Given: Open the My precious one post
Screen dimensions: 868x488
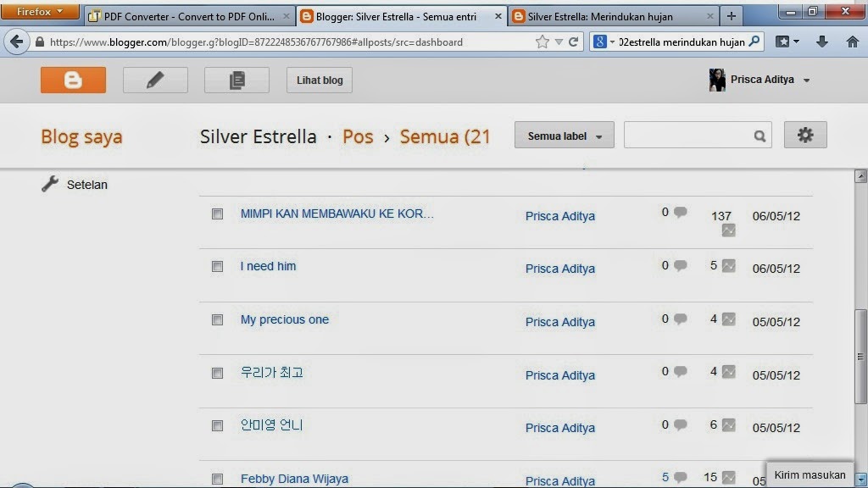Looking at the screenshot, I should point(285,319).
